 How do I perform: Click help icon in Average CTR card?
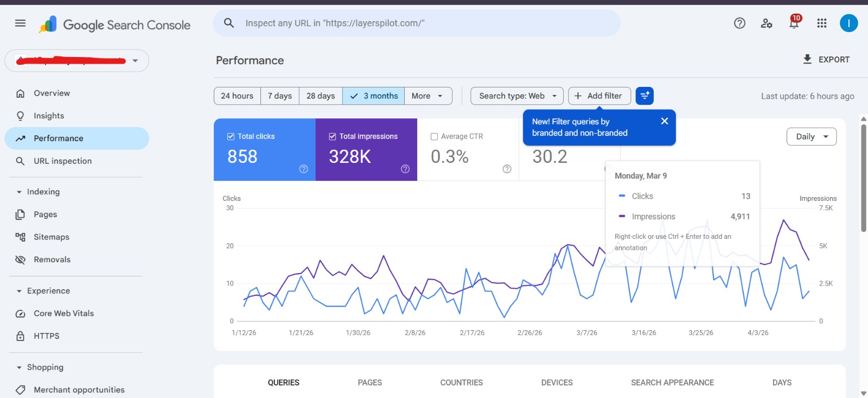[x=507, y=169]
